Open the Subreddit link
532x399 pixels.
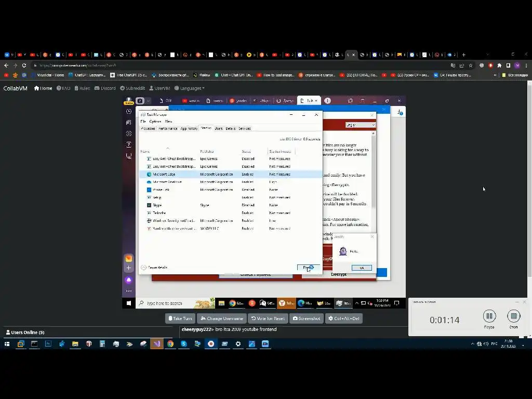coord(132,88)
